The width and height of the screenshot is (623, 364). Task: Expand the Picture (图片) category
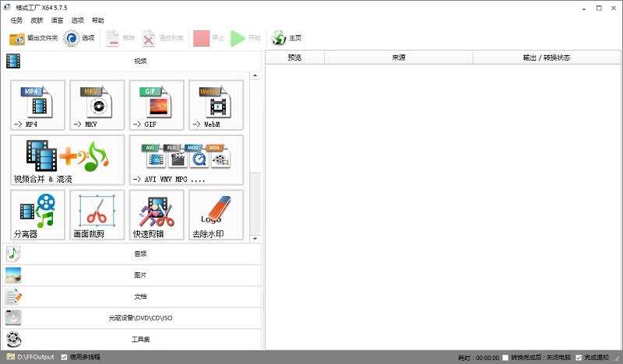pos(131,275)
